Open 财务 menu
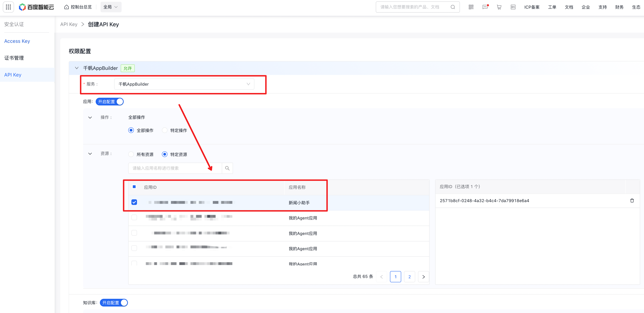Screen dimensions: 644x313 tap(619, 7)
